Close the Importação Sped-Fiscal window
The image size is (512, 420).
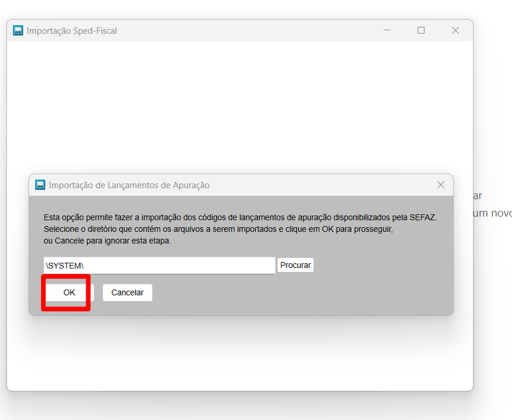click(455, 30)
